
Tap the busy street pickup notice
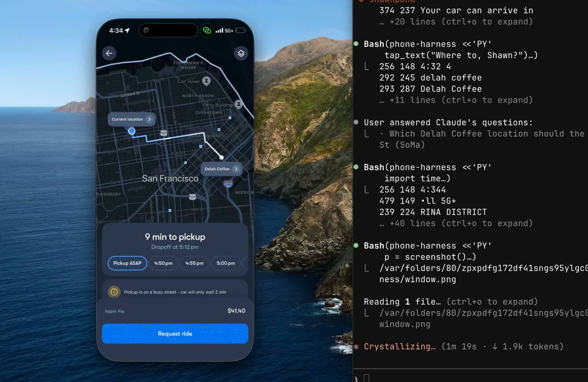[175, 292]
